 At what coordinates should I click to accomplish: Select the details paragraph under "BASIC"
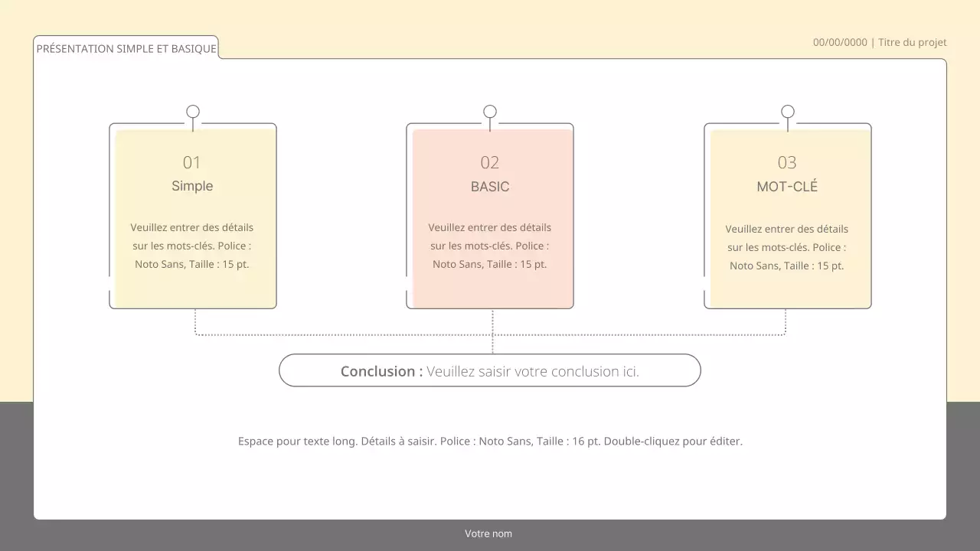(490, 246)
